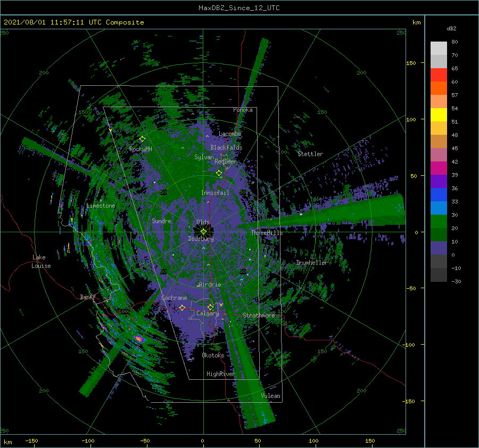Click the yellow diamond marker above Calgary label
The width and height of the screenshot is (479, 448).
(210, 307)
